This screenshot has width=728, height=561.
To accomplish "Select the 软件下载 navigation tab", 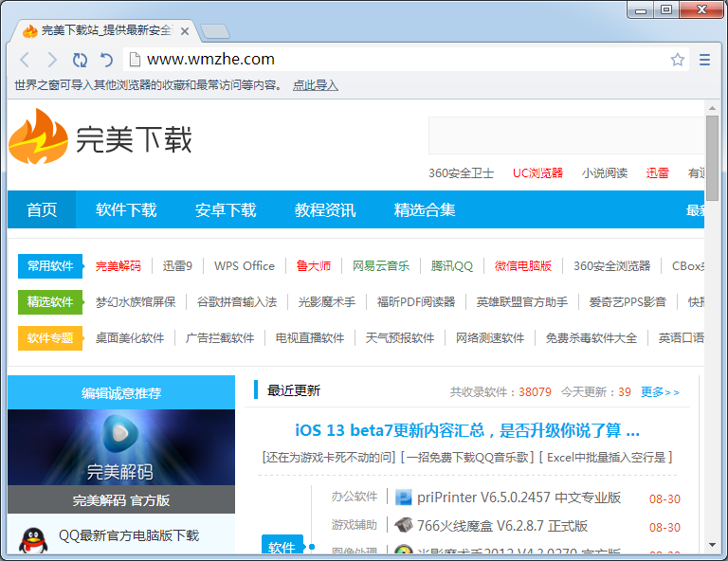I will tap(126, 210).
